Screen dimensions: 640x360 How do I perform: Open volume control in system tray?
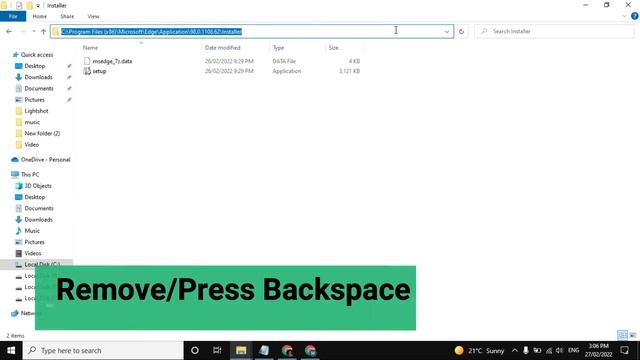(x=560, y=351)
